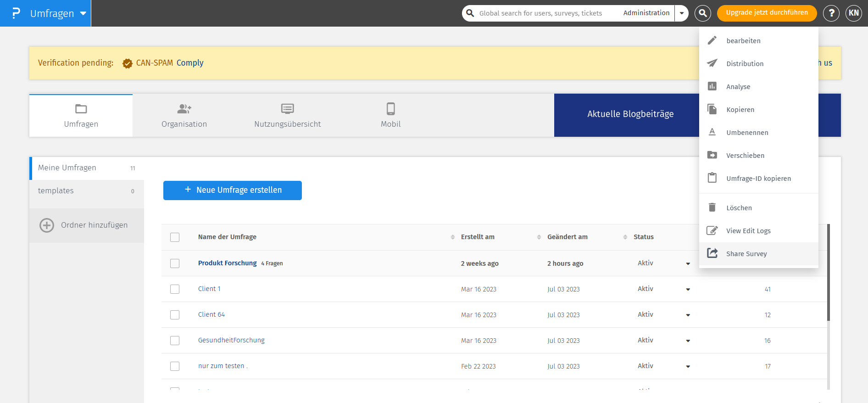The image size is (868, 403).
Task: Click the bar chart Analyse icon
Action: coord(712,86)
